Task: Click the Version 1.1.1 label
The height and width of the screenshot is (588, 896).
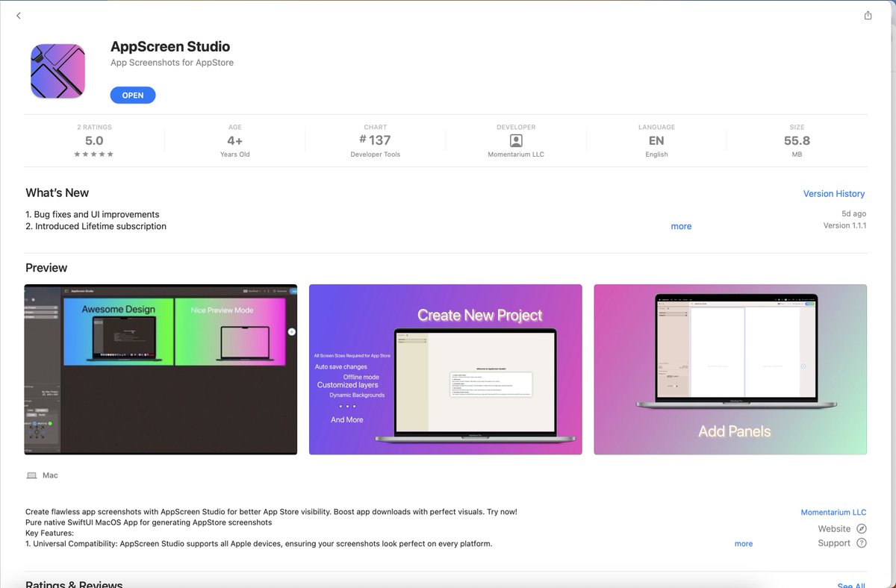Action: click(x=844, y=225)
